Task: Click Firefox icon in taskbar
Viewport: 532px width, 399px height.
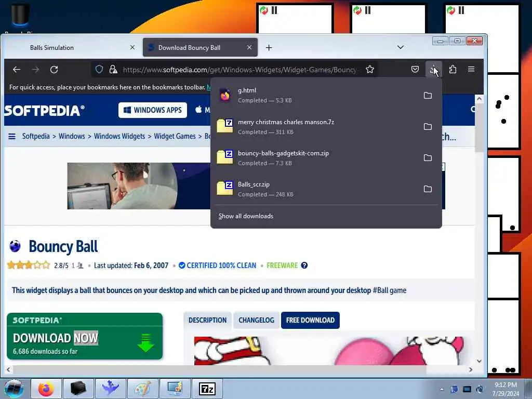Action: [46, 389]
